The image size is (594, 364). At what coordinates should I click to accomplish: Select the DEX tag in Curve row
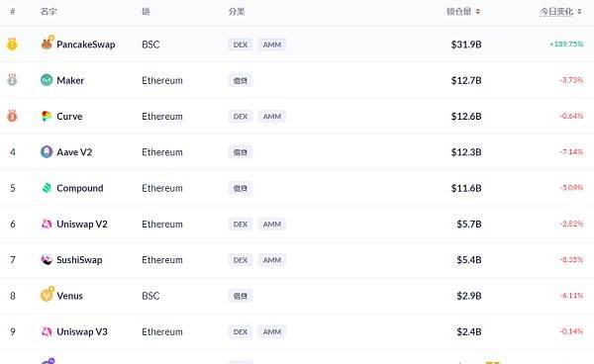pyautogui.click(x=241, y=116)
